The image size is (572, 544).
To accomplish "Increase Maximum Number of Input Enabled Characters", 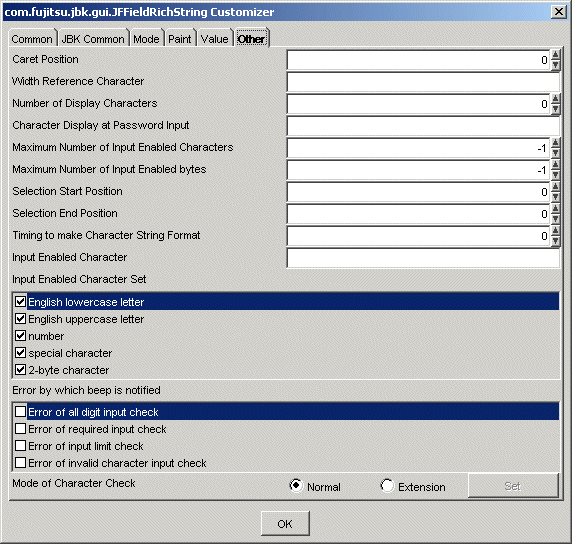I will 555,143.
